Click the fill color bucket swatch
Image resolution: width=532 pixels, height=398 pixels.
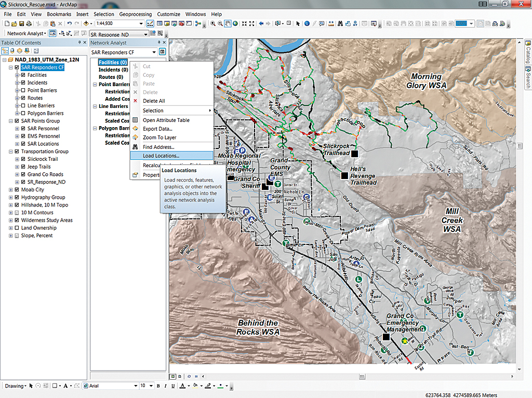pyautogui.click(x=195, y=386)
